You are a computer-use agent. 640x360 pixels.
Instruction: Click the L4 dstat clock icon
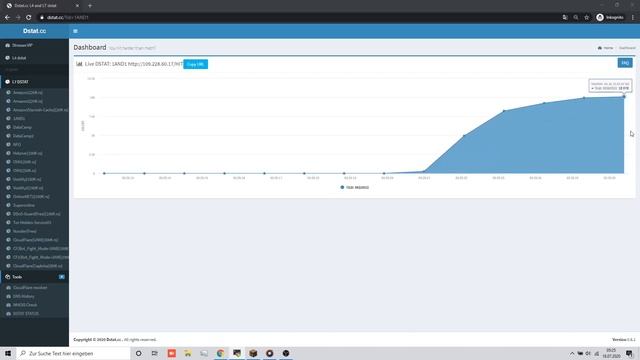[7, 58]
